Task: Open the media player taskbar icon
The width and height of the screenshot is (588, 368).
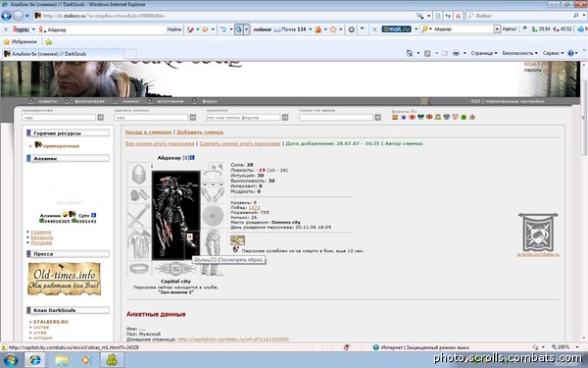Action: pos(86,360)
